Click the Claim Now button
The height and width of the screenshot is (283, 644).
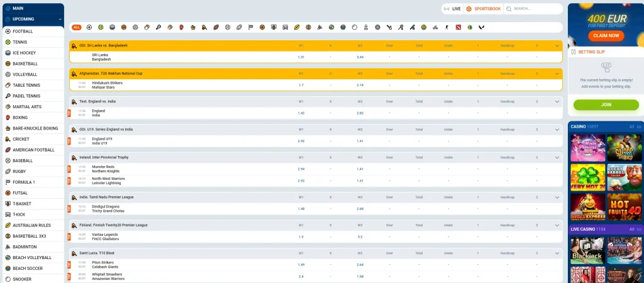[x=606, y=36]
